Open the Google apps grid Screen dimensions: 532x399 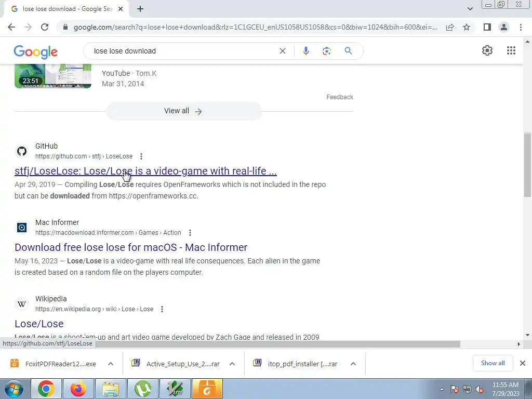pos(511,50)
